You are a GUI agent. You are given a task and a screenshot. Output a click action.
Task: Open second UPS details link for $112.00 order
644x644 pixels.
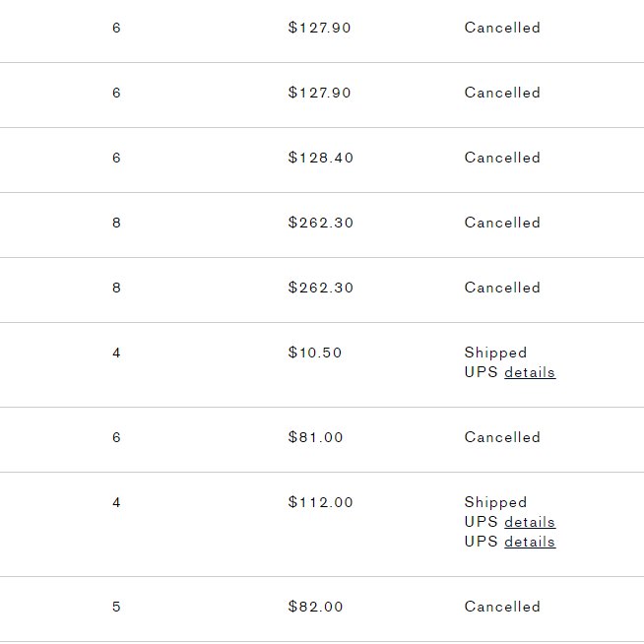point(530,542)
